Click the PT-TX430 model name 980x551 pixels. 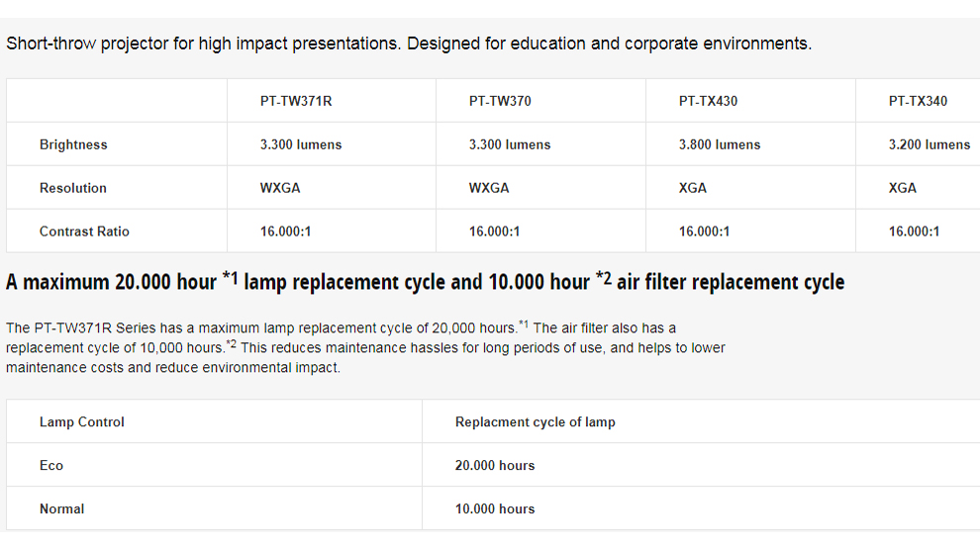(708, 101)
